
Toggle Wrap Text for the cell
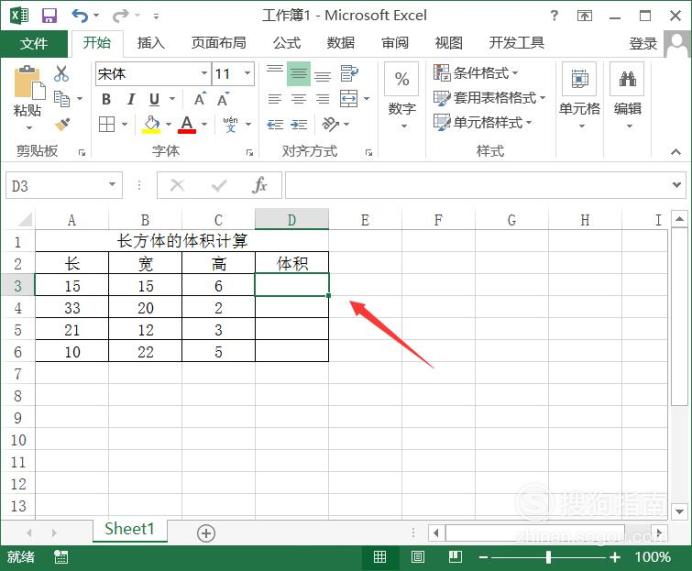coord(350,74)
